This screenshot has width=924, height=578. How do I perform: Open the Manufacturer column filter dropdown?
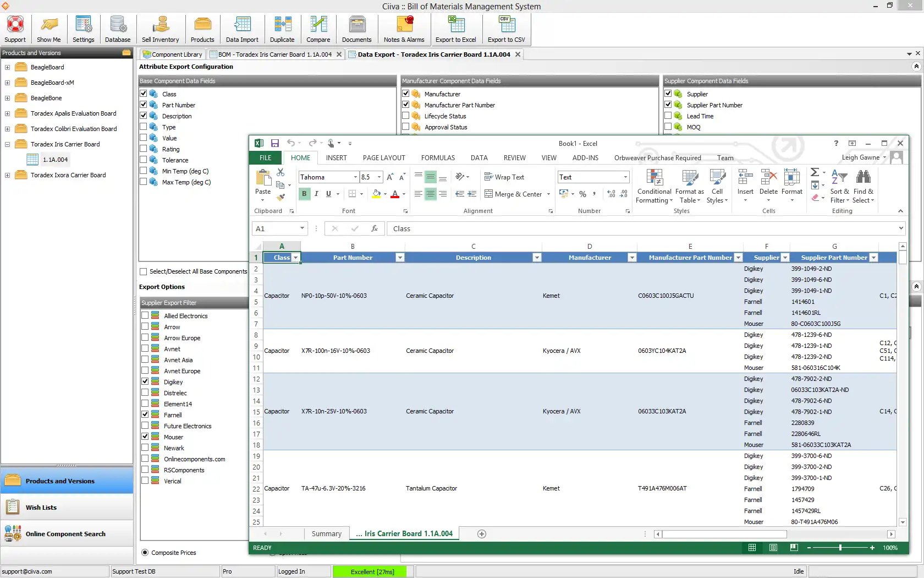(x=632, y=258)
